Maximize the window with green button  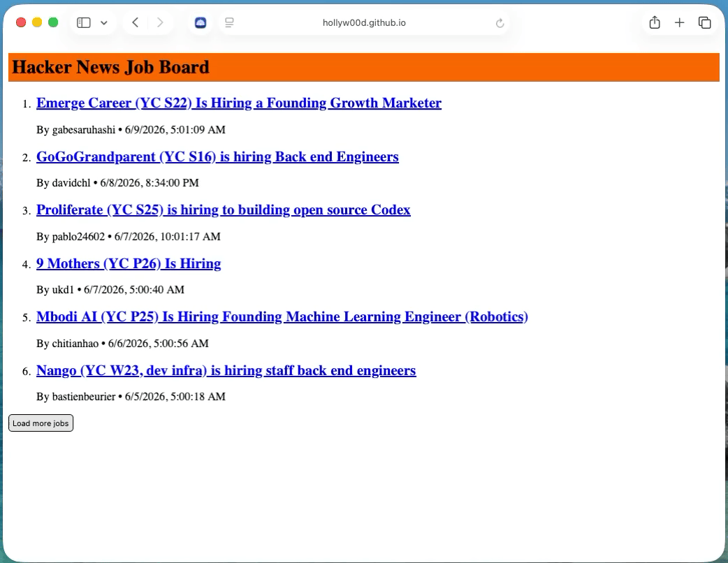tap(53, 23)
